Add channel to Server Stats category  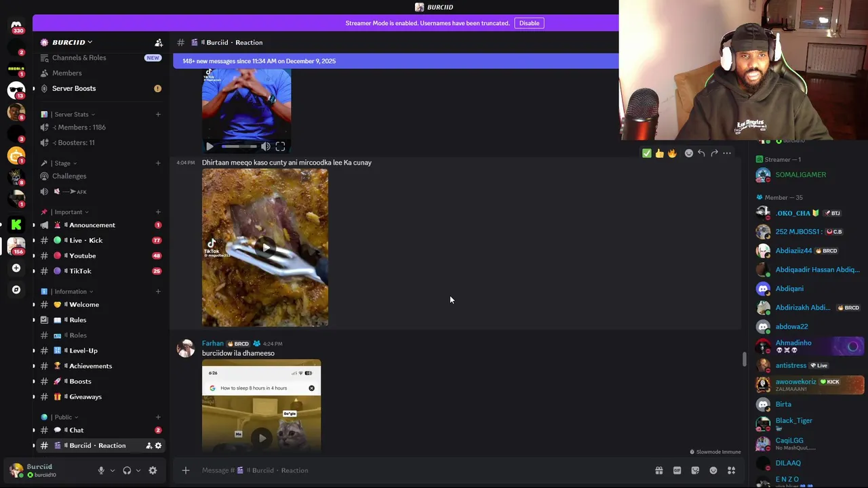point(158,115)
